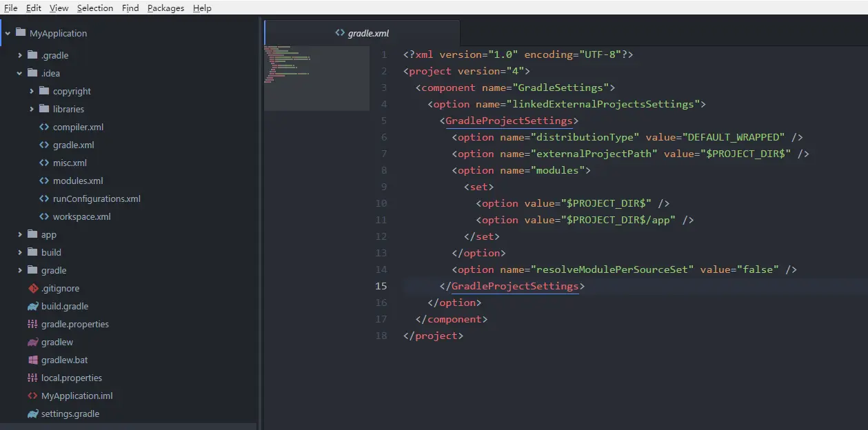Click the workspace.xml code file icon

click(x=44, y=216)
